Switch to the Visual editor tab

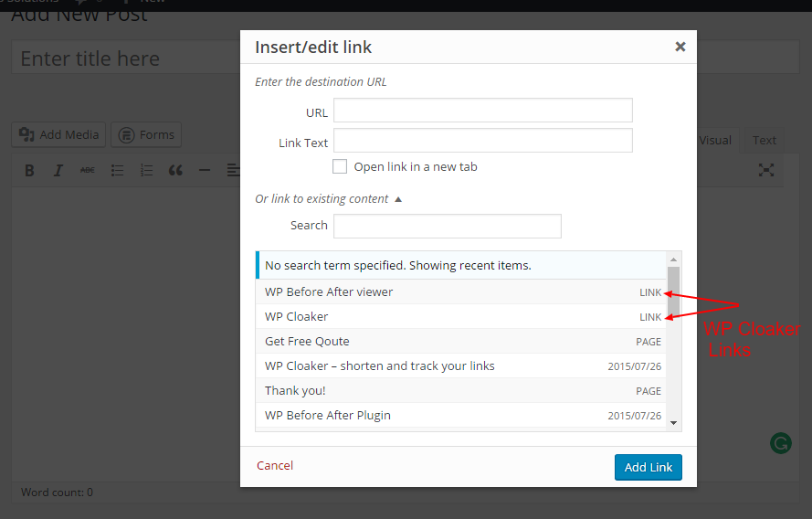715,140
